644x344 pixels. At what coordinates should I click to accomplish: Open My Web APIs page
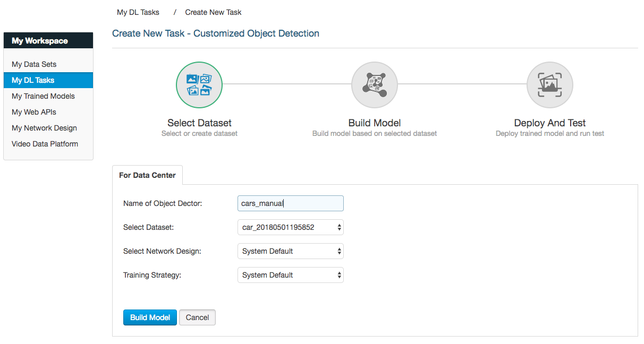(34, 112)
